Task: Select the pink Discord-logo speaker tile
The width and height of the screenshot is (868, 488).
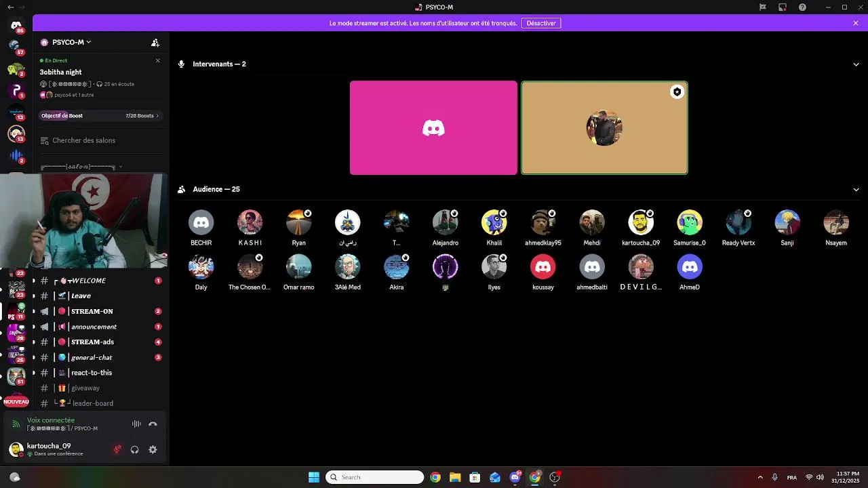Action: coord(433,127)
